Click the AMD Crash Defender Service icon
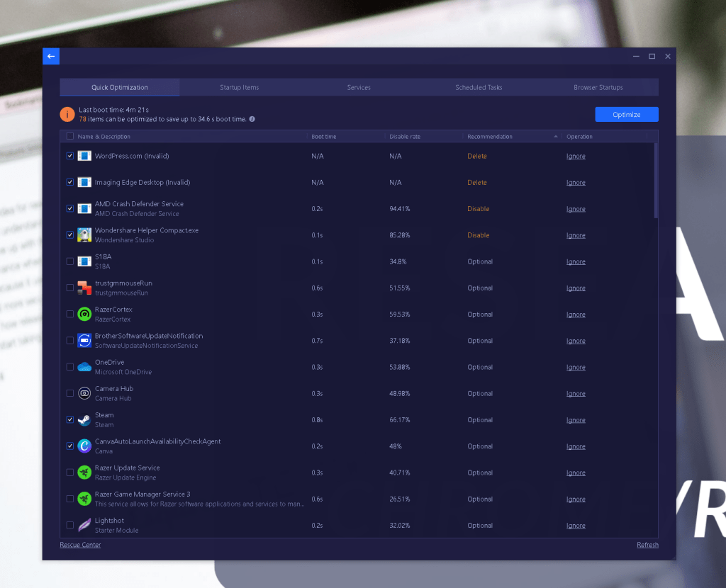This screenshot has width=726, height=588. pyautogui.click(x=84, y=209)
